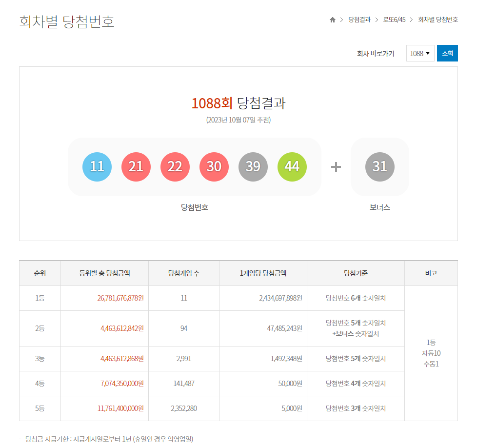The height and width of the screenshot is (448, 477).
Task: Click the 1,492,348원 per-game prize
Action: tap(286, 359)
